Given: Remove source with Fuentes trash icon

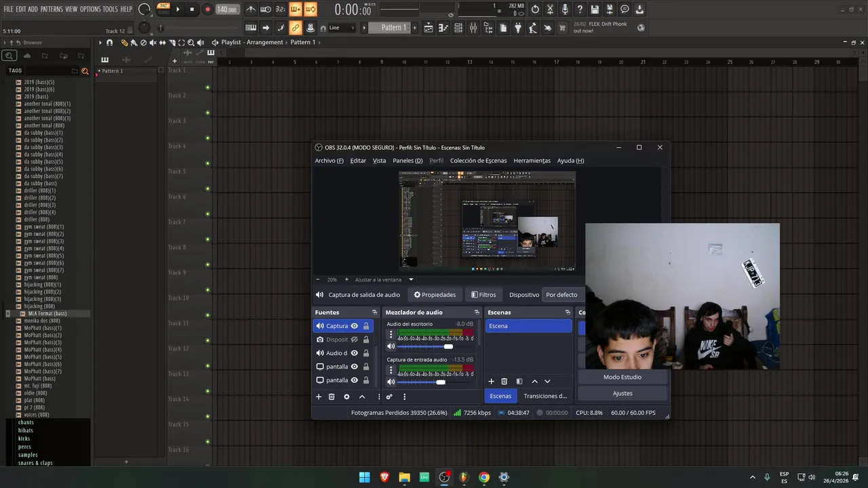Looking at the screenshot, I should pos(332,396).
